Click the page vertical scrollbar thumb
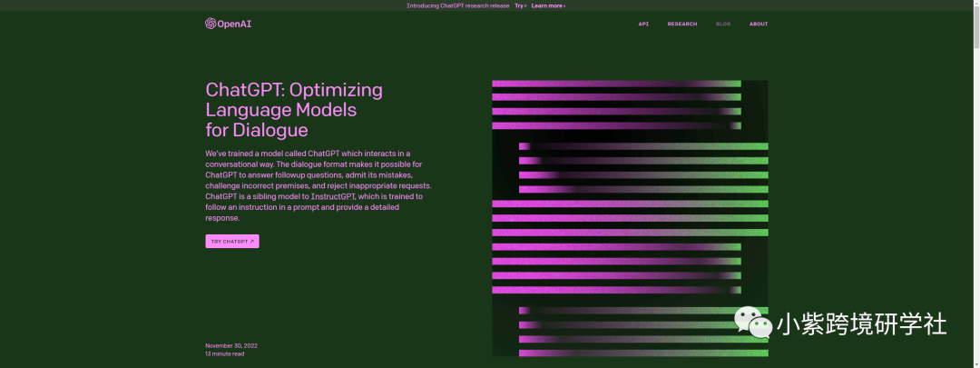 (975, 28)
